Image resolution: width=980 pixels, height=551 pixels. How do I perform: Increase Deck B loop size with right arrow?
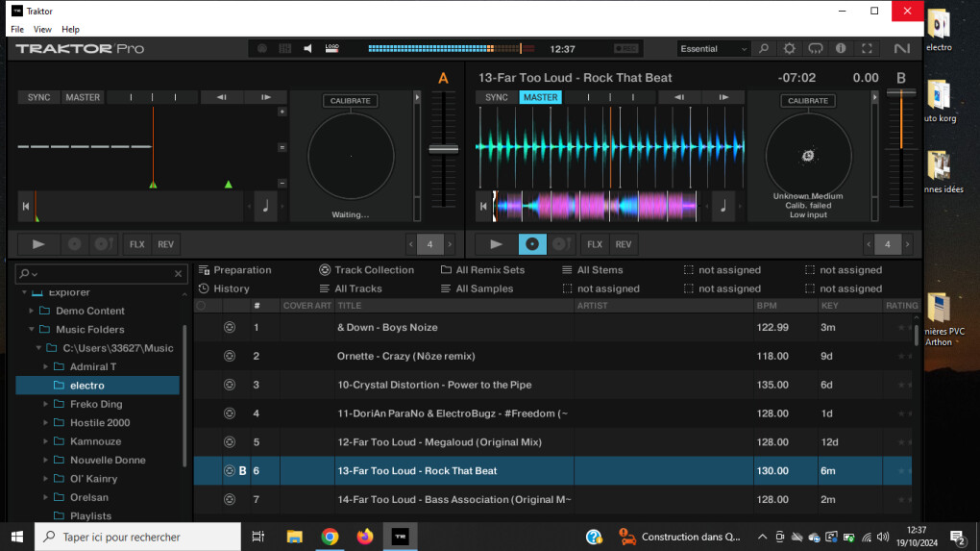(x=908, y=244)
